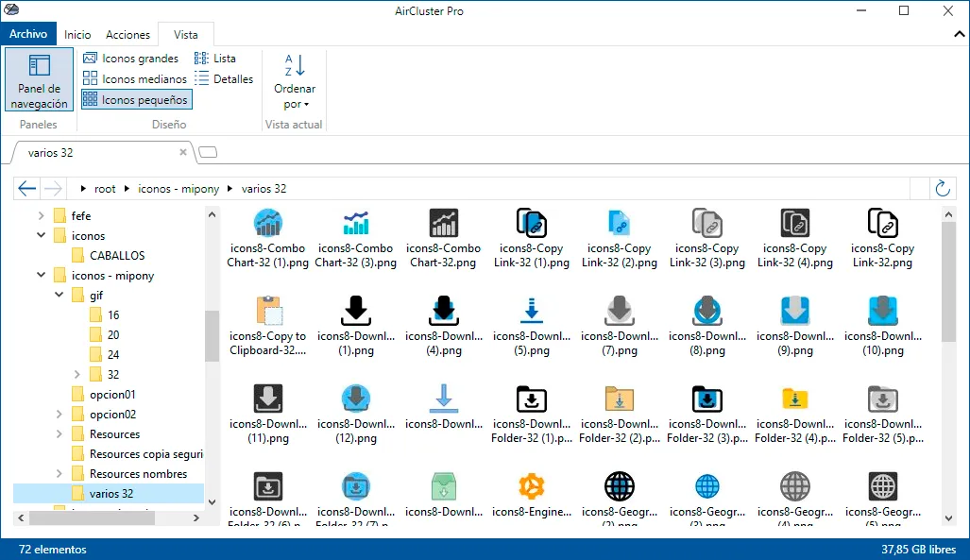
Task: Select icons8-Combo Chart-32 (3).png file
Action: pyautogui.click(x=356, y=239)
